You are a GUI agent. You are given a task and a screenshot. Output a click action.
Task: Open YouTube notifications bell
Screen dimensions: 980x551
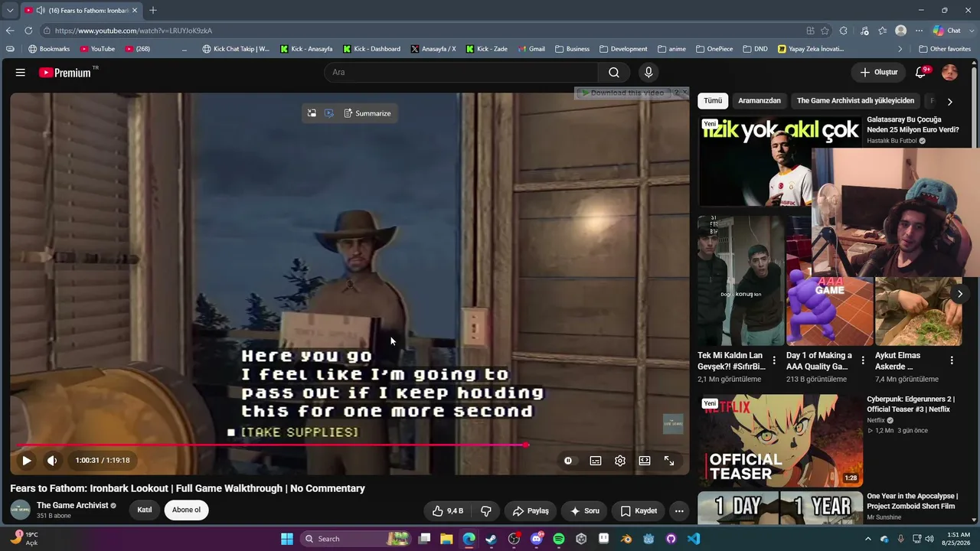point(921,73)
